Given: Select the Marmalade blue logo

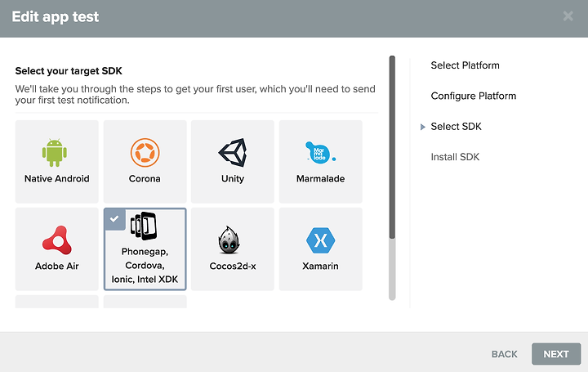Looking at the screenshot, I should [320, 153].
